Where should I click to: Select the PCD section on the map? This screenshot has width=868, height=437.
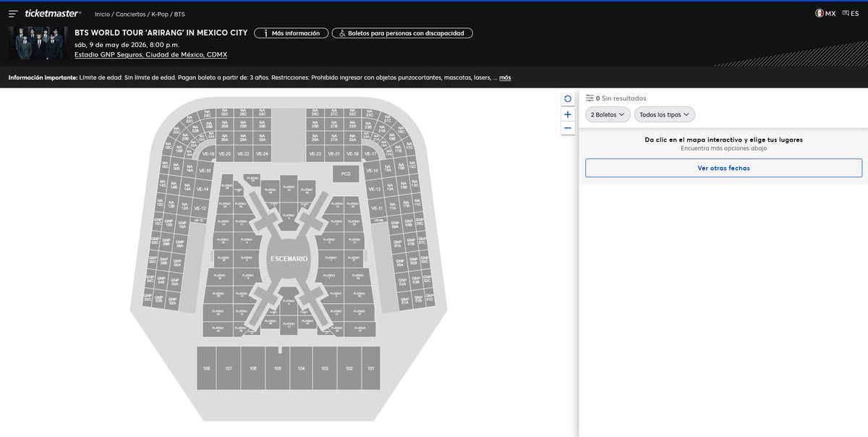[x=346, y=174]
